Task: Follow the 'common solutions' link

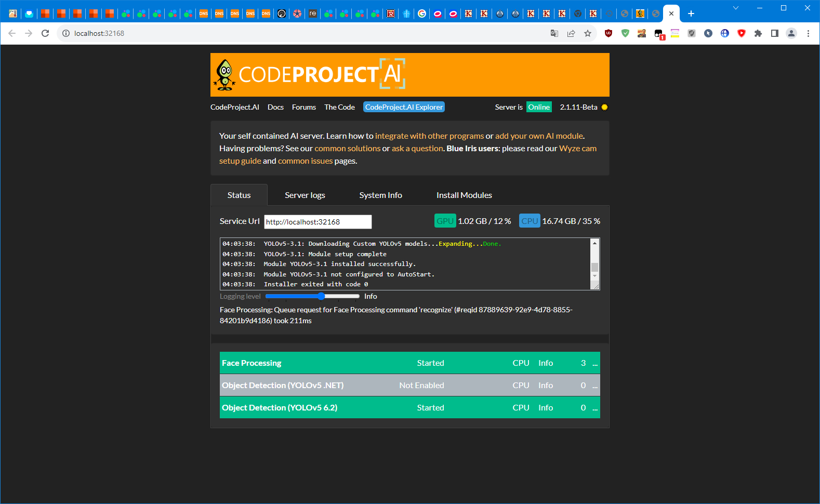Action: (347, 149)
